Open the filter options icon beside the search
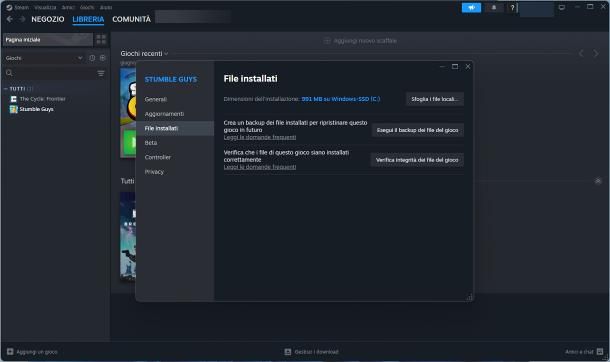The height and width of the screenshot is (362, 610). pyautogui.click(x=101, y=73)
